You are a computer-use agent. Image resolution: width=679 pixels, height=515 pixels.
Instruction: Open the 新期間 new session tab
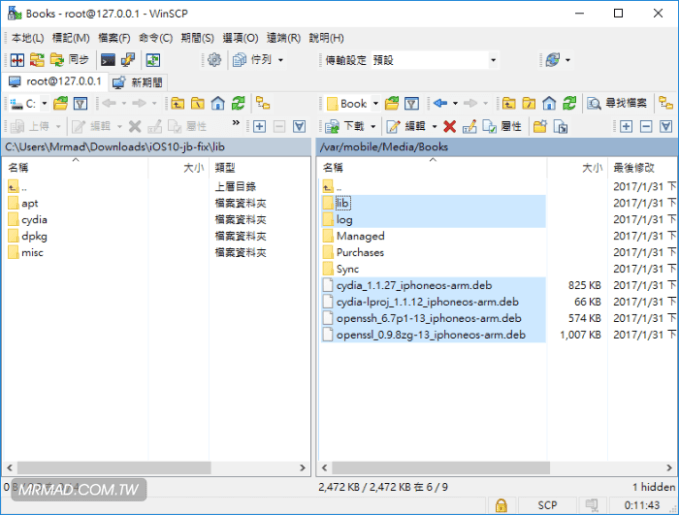[138, 82]
